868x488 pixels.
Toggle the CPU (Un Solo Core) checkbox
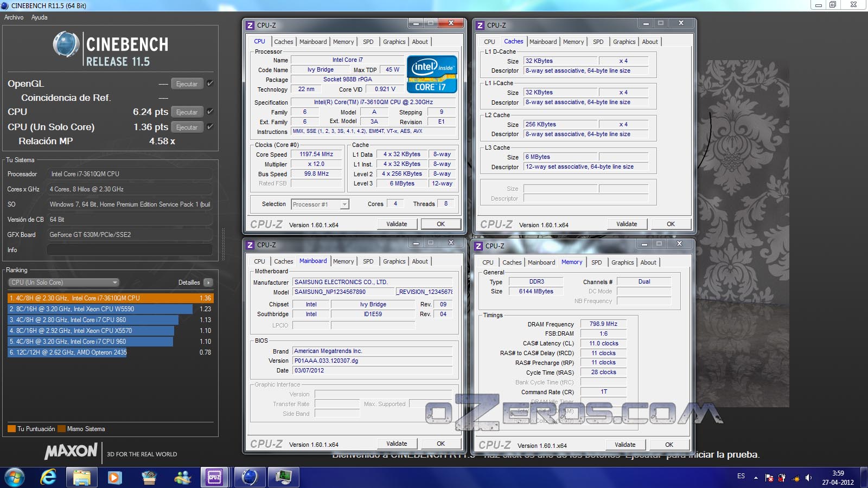(210, 127)
